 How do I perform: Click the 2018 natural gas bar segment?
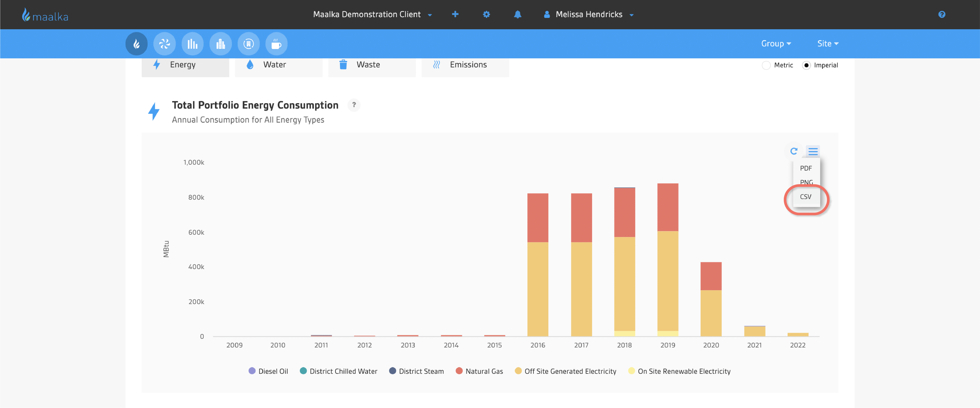(624, 212)
